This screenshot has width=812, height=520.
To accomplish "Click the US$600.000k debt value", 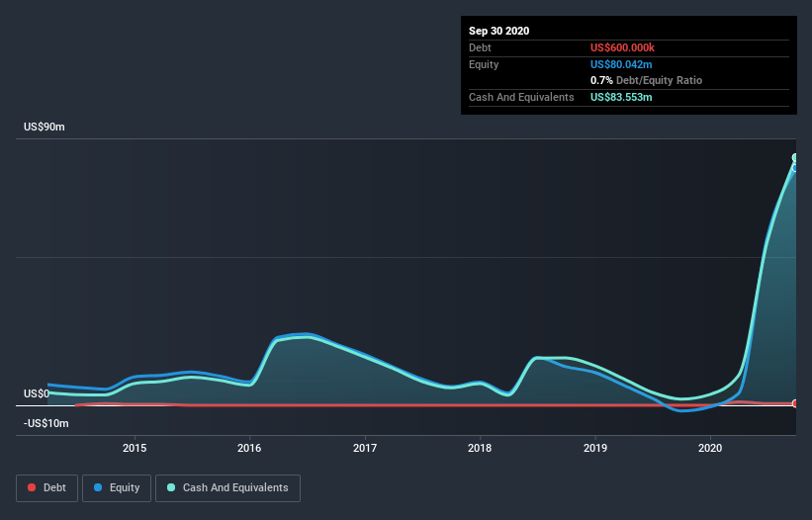I will pyautogui.click(x=622, y=47).
